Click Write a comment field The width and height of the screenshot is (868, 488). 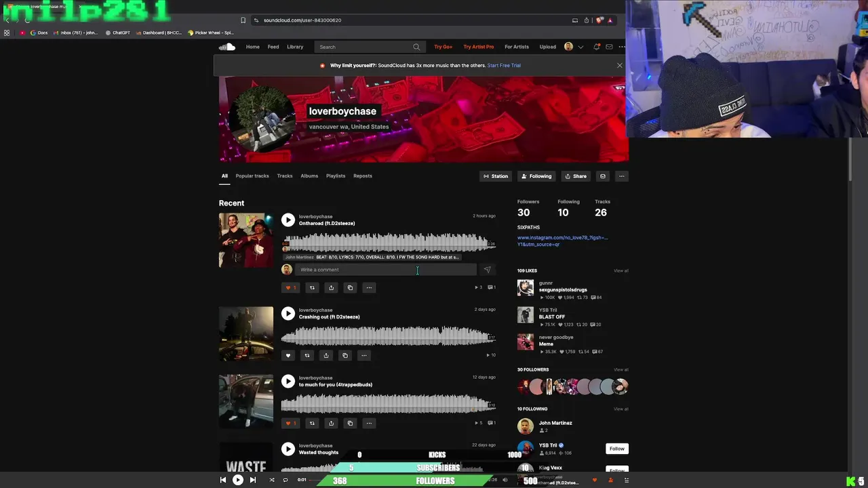[385, 270]
